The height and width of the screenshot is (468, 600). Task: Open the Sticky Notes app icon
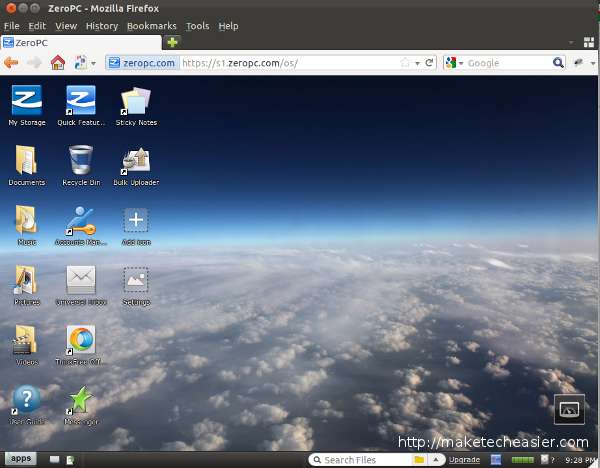point(136,101)
